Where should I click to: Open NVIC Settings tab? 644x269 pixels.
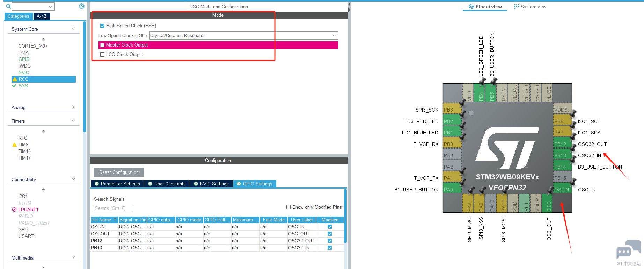211,184
